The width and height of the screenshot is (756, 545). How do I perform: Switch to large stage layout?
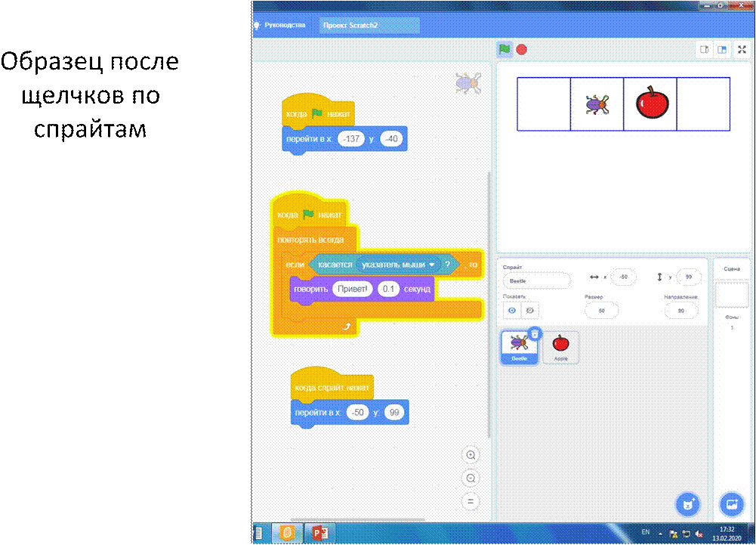pyautogui.click(x=723, y=50)
